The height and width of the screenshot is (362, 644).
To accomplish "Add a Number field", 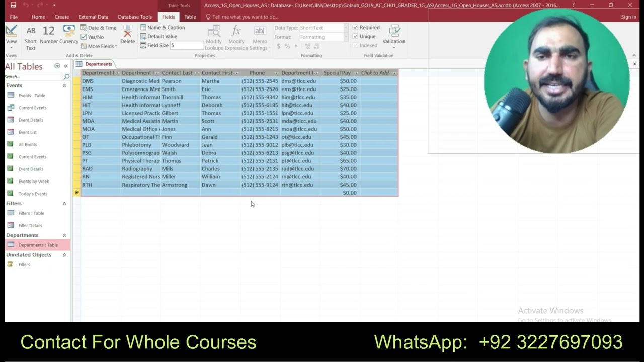I will [x=49, y=35].
